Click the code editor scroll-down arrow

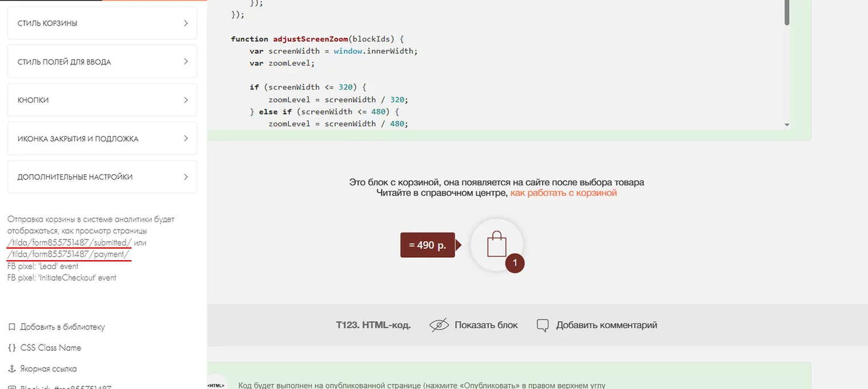point(786,124)
